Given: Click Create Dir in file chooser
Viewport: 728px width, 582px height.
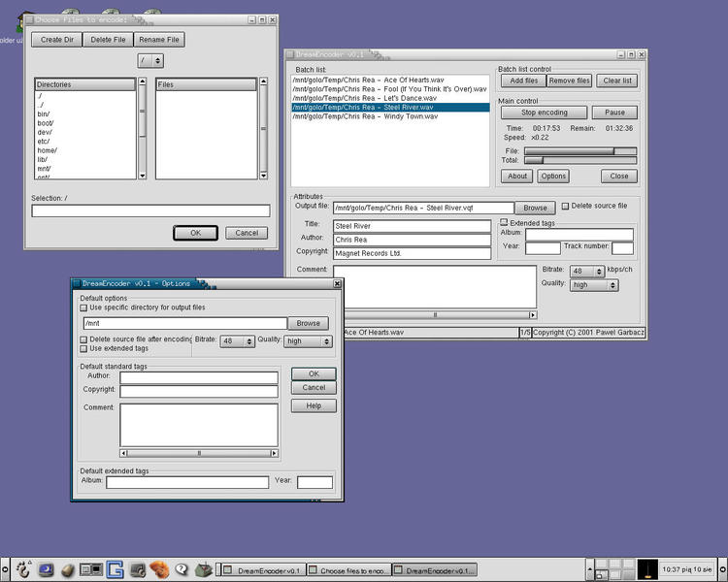Looking at the screenshot, I should 56,40.
